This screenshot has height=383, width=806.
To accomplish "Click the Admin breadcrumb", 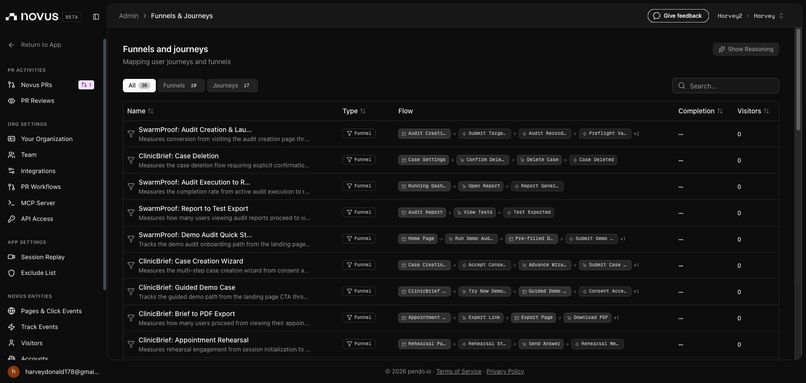I will (x=129, y=16).
